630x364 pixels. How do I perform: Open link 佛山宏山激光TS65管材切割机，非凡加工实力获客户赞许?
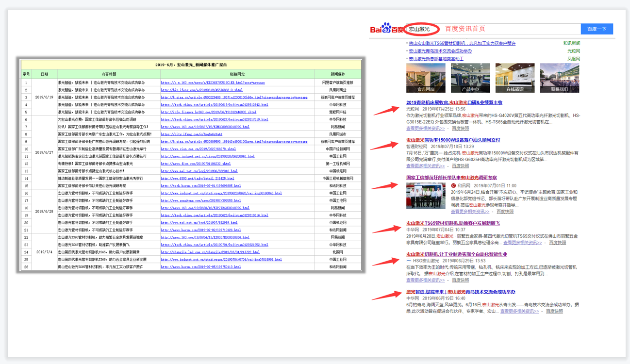click(x=462, y=43)
